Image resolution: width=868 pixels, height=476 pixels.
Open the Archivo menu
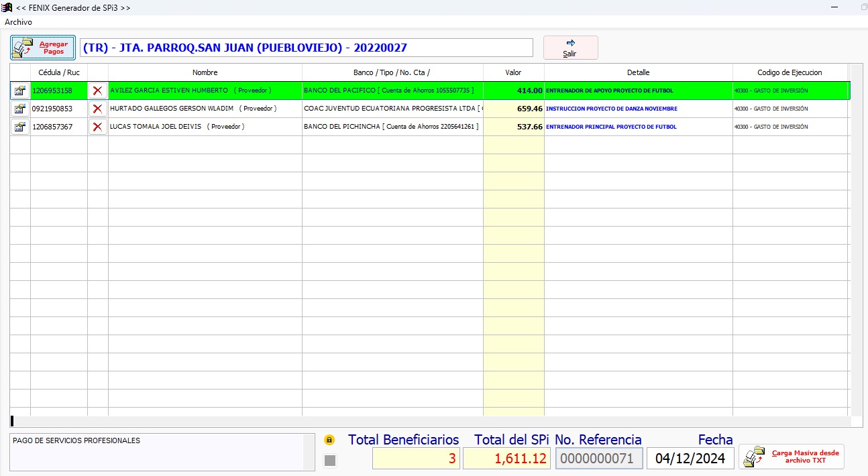click(x=18, y=22)
